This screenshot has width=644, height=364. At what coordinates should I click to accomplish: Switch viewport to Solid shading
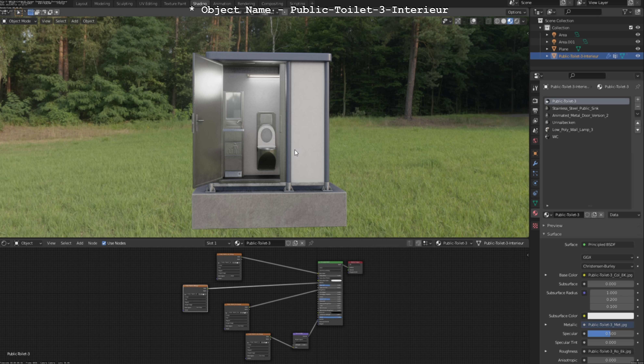coord(504,21)
